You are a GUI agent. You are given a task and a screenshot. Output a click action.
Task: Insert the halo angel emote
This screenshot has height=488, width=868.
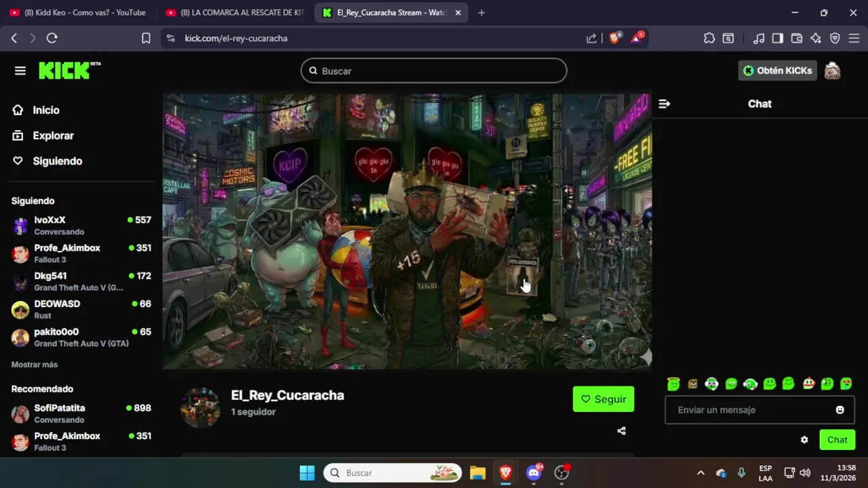[x=673, y=384]
